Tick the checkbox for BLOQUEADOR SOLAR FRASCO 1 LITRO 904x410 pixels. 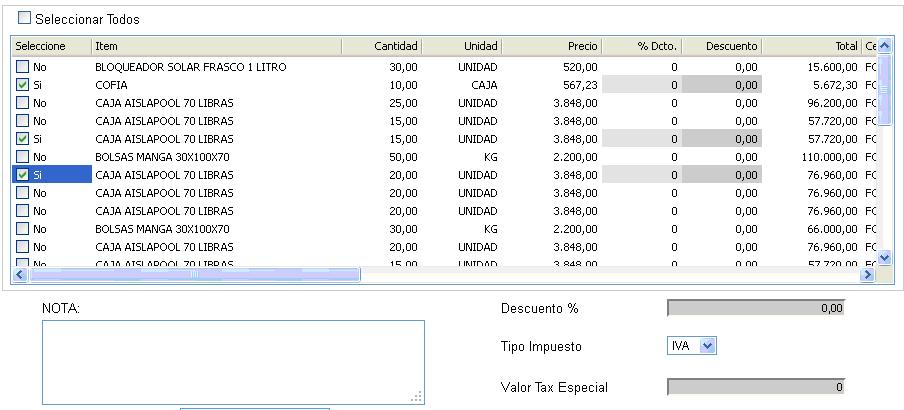point(22,67)
